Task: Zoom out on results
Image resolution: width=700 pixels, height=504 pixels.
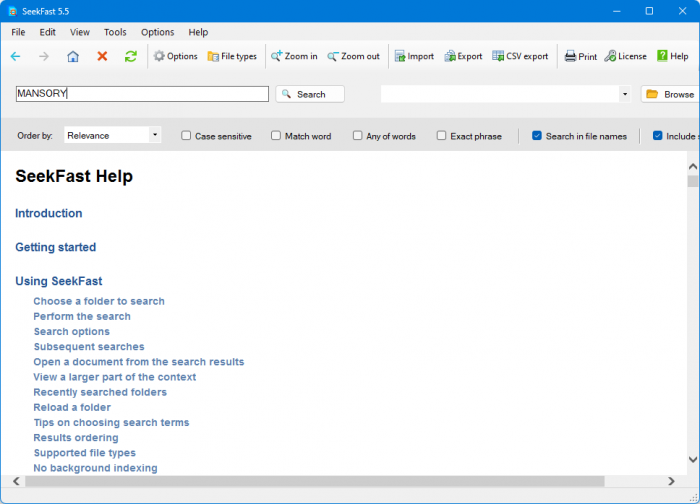Action: tap(353, 56)
